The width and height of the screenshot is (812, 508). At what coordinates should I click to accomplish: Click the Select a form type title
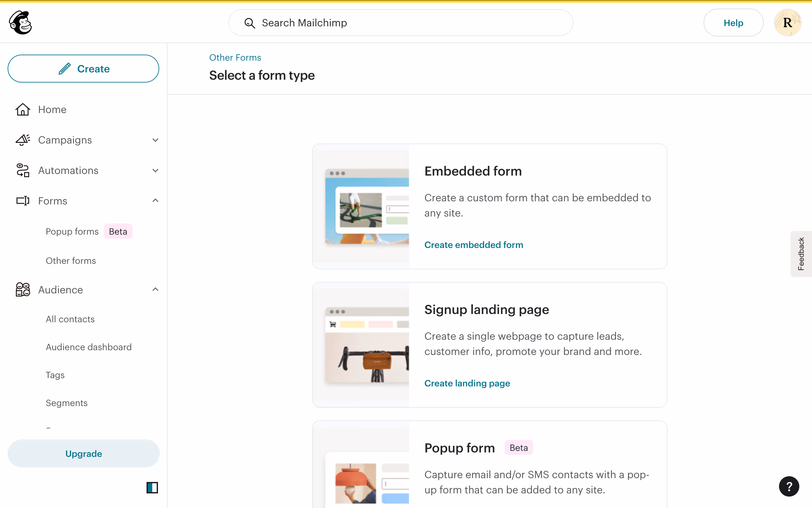[262, 75]
